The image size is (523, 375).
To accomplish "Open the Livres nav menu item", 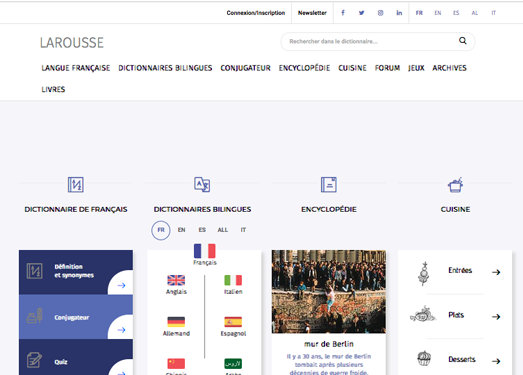I will 53,89.
